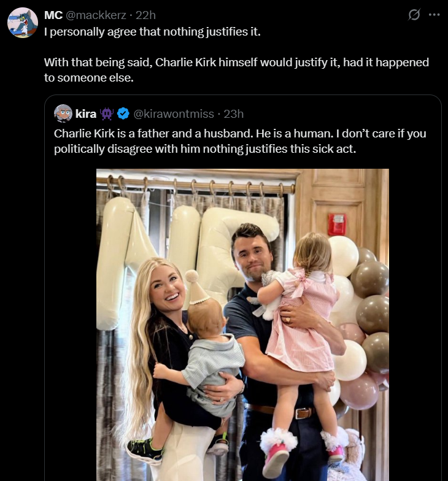Open the Grok explain-post icon
This screenshot has height=481, width=448.
tap(414, 15)
